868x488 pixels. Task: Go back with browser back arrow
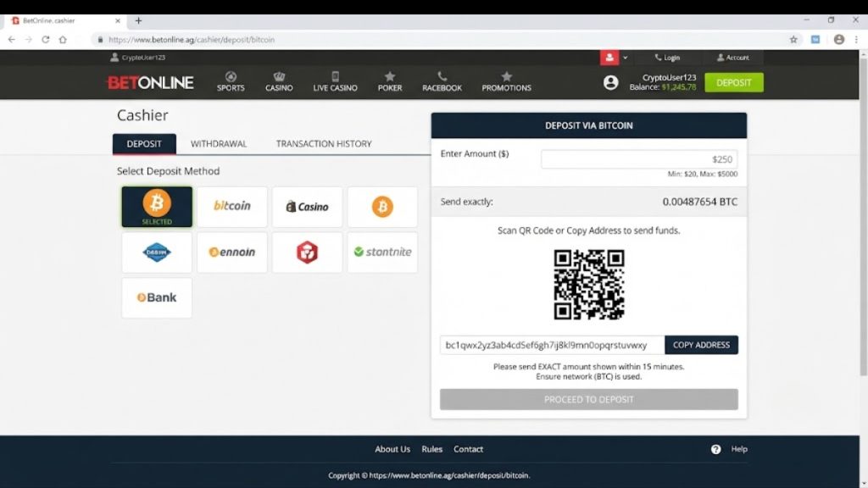point(12,39)
